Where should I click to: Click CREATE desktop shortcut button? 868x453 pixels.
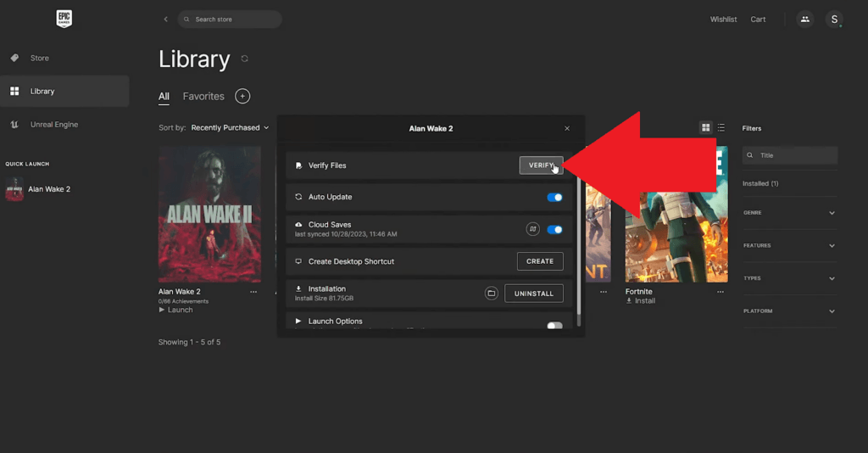click(540, 261)
